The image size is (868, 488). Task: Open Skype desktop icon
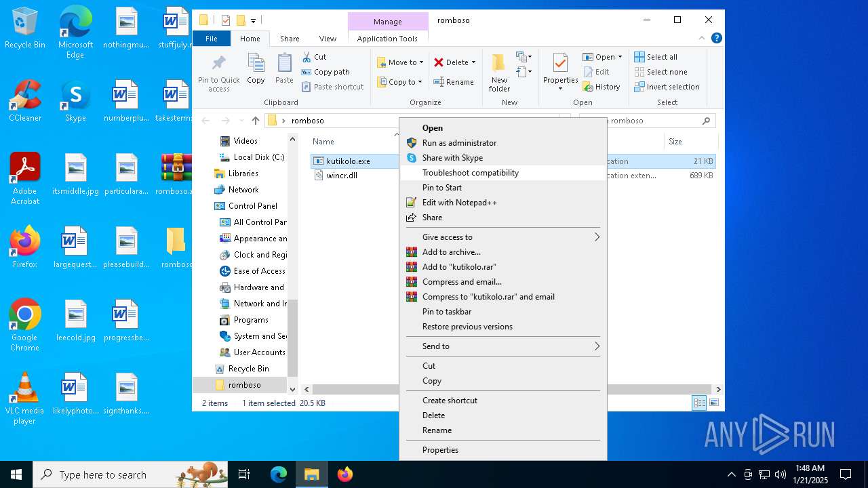(x=75, y=101)
